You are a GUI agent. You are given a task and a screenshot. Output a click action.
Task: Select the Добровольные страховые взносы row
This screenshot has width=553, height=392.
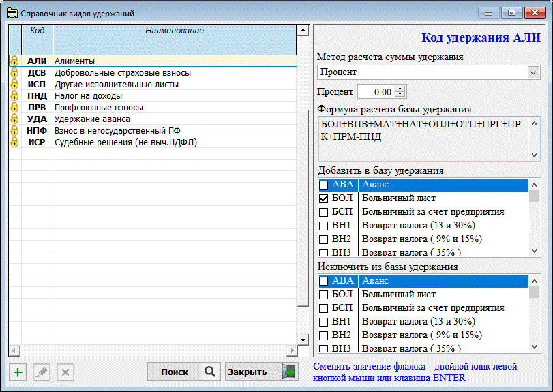tap(153, 72)
